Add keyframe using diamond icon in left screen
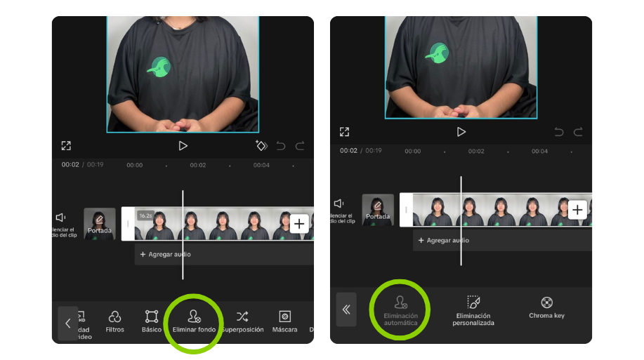Screen dimensions: 644x360 261,146
